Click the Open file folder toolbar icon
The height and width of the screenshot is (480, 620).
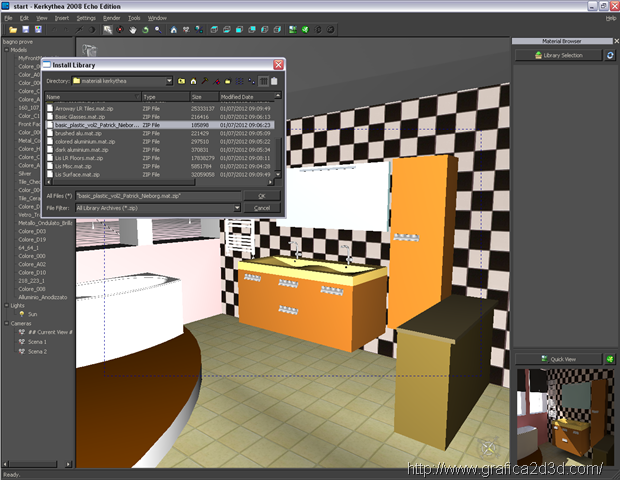(x=12, y=29)
